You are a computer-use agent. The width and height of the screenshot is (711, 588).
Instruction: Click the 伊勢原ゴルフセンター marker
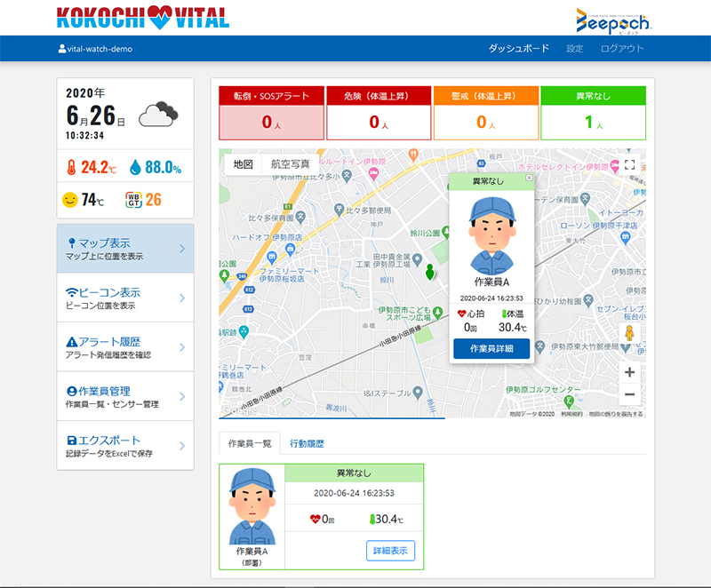point(569,401)
